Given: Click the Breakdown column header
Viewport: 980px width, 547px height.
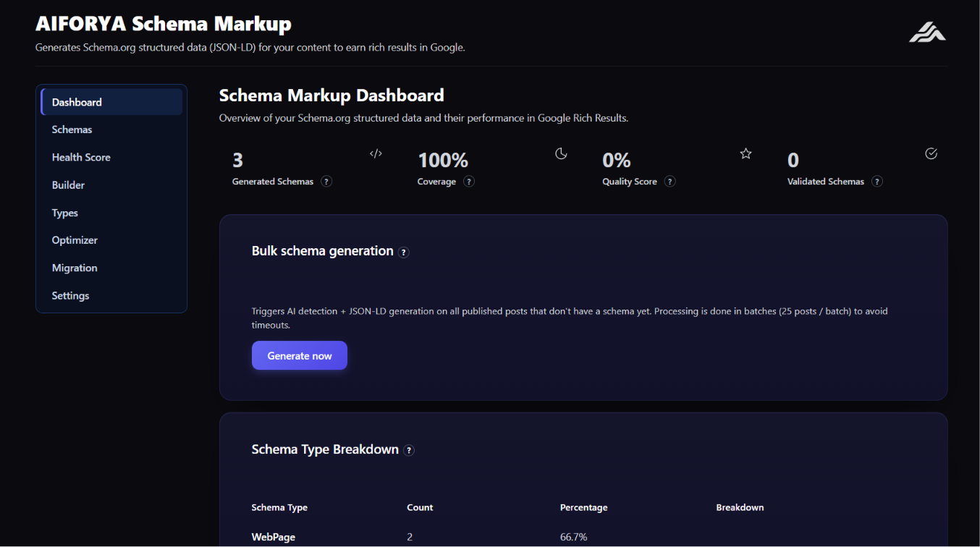Looking at the screenshot, I should tap(740, 507).
